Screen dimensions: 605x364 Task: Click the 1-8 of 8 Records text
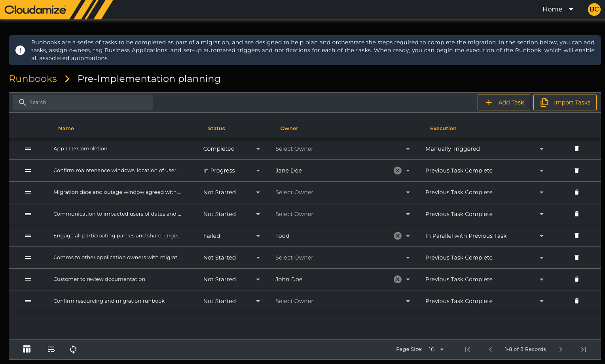[x=525, y=349]
